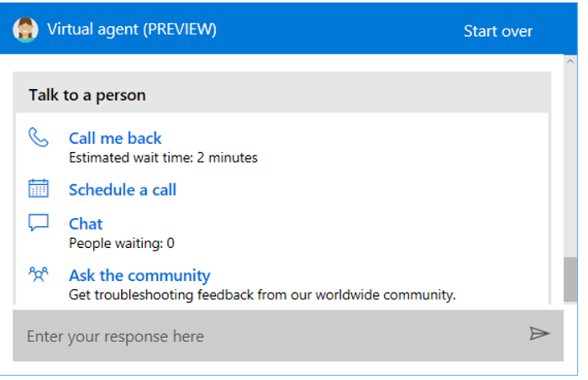Click Start over in the header
This screenshot has width=588, height=380.
point(497,31)
